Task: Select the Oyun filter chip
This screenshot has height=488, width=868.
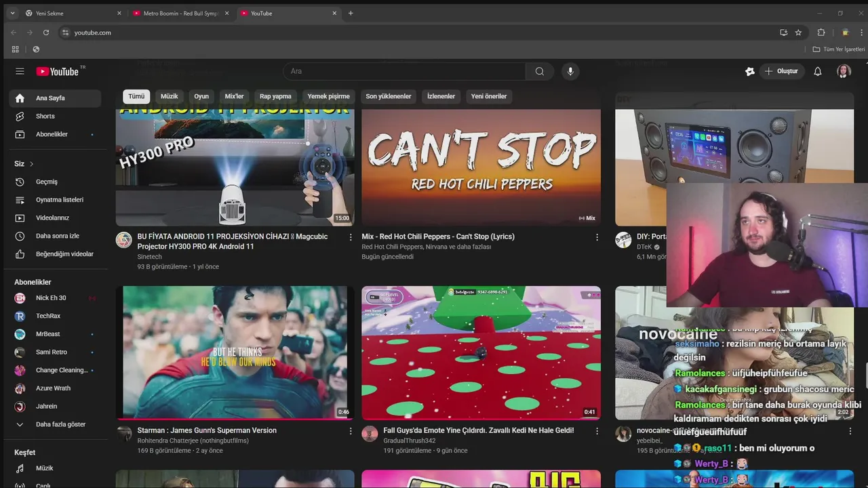Action: pyautogui.click(x=201, y=96)
